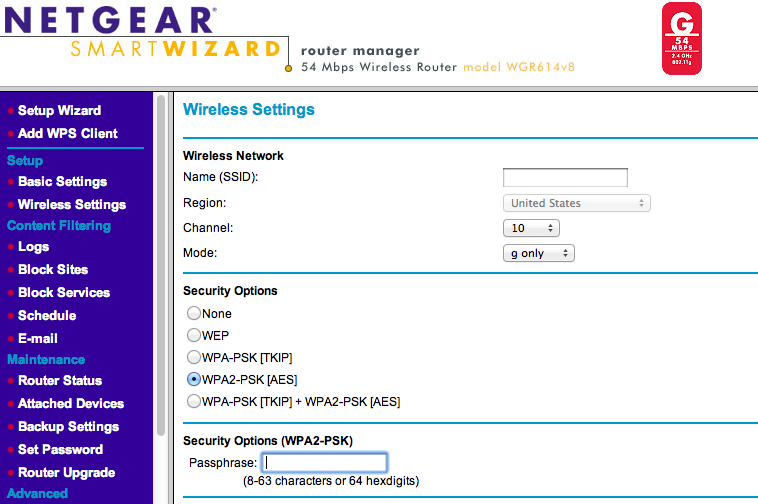Open Router Upgrade page
This screenshot has width=758, height=504.
click(x=67, y=473)
